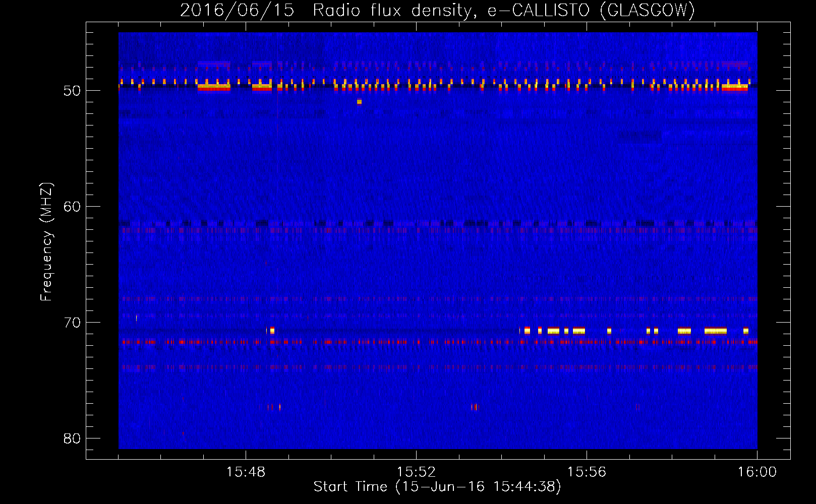Click the 60 frequency tick label
This screenshot has height=504, width=816.
click(x=72, y=207)
